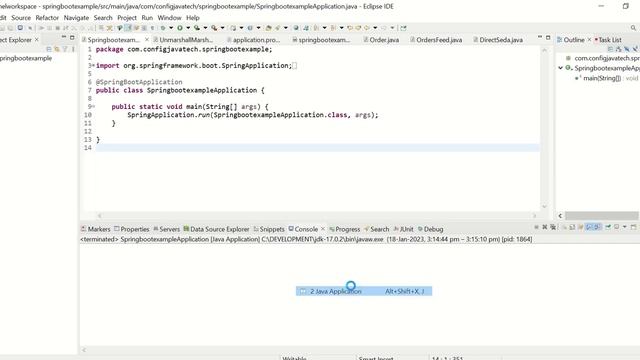The height and width of the screenshot is (360, 640).
Task: Minimize the Project Explorer view
Action: (64, 37)
